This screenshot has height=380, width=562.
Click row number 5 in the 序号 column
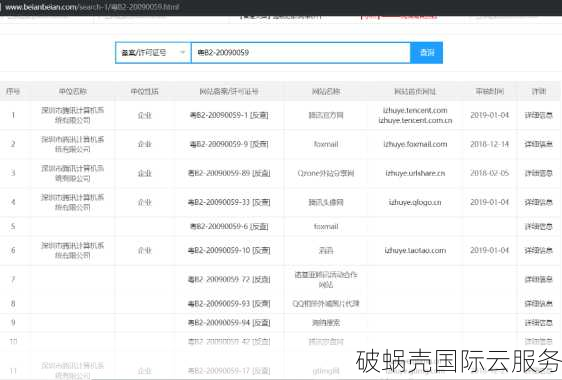click(13, 226)
